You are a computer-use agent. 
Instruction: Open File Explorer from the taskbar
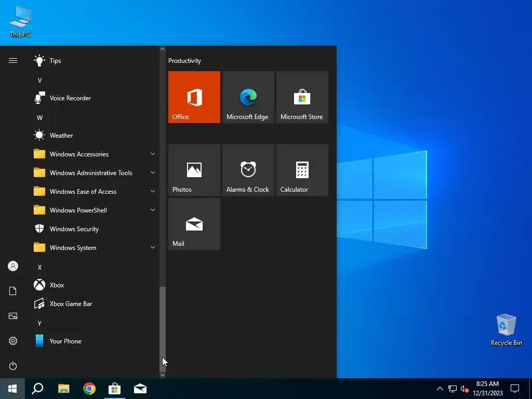(x=63, y=389)
